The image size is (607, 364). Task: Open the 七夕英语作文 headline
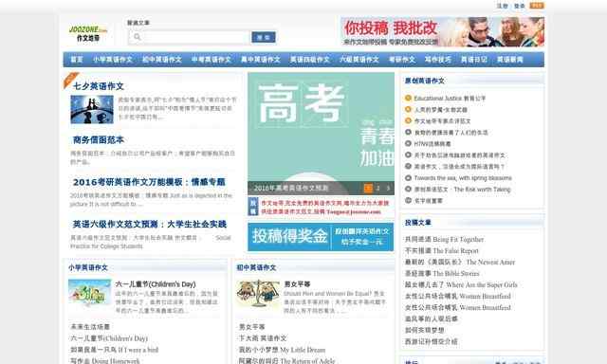(99, 86)
